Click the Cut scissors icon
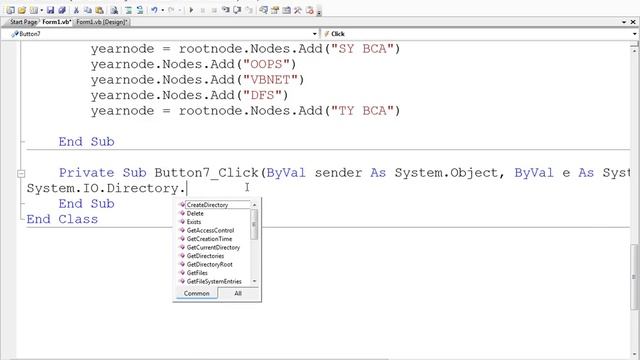This screenshot has width=640, height=360. (76, 10)
